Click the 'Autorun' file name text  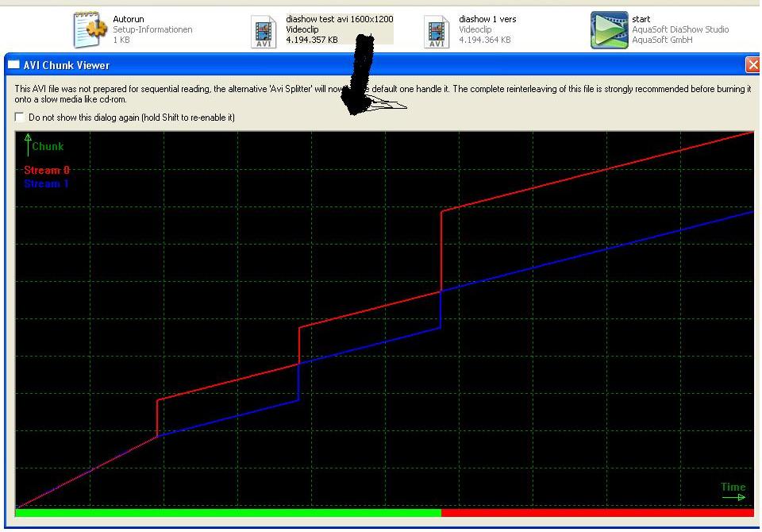pyautogui.click(x=129, y=19)
